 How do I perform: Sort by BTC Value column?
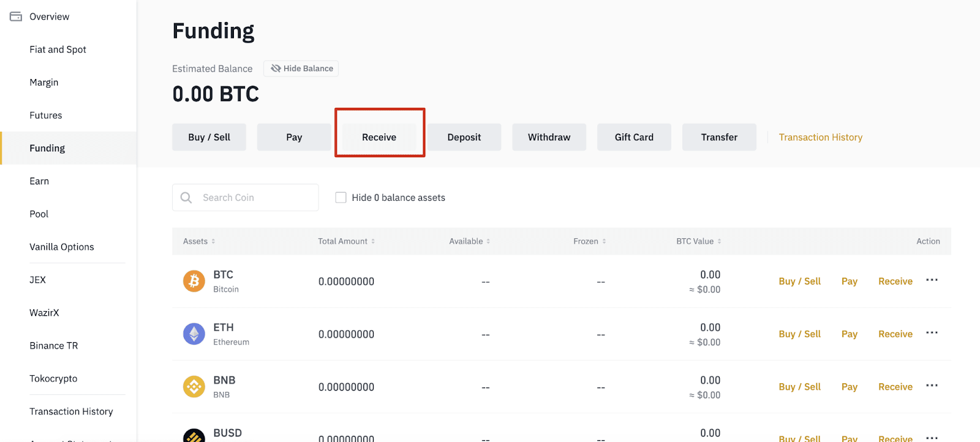click(699, 241)
